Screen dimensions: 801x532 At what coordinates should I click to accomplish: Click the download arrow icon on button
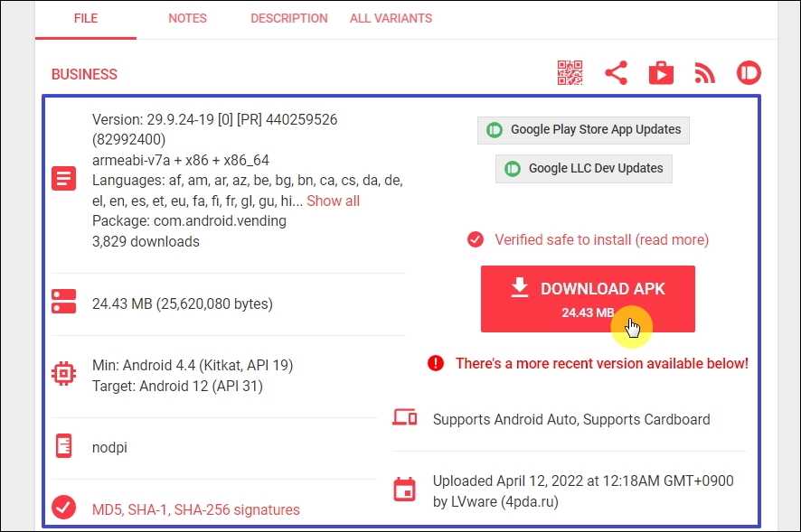click(x=520, y=287)
